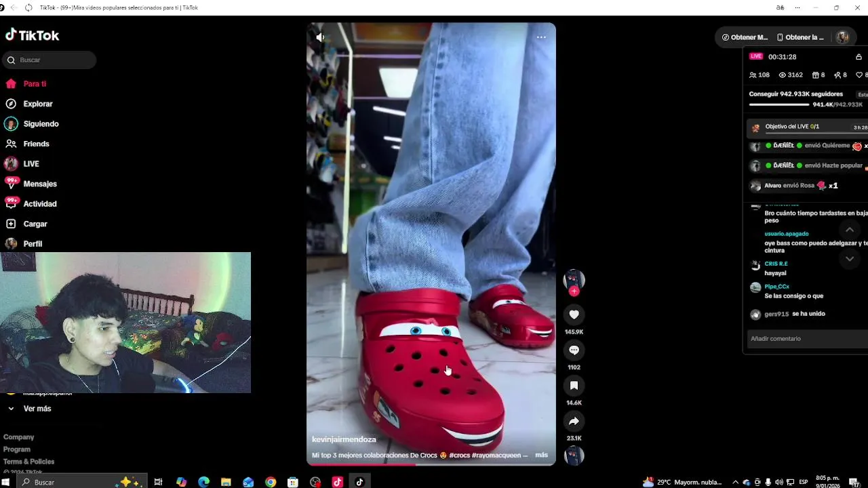Click usuario.apagado username in chat
Image resolution: width=868 pixels, height=488 pixels.
click(787, 234)
